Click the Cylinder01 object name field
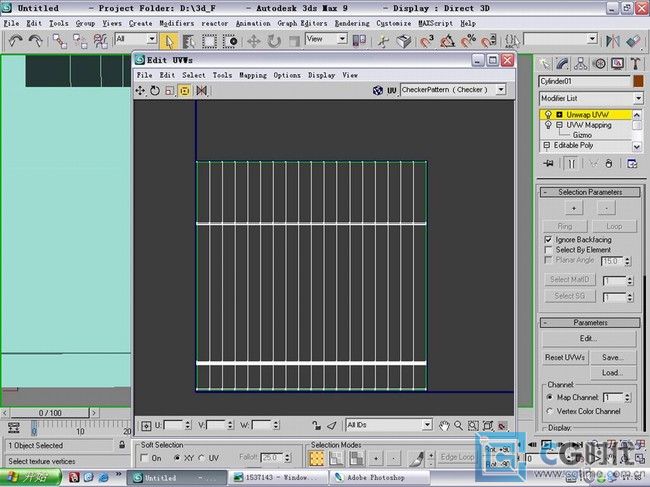650x487 pixels. (585, 81)
